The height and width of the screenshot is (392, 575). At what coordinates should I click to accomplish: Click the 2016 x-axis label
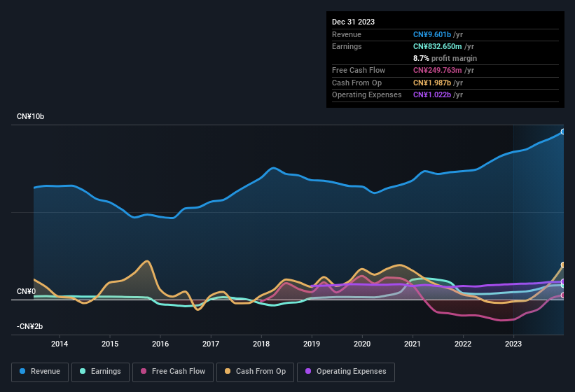pos(160,344)
